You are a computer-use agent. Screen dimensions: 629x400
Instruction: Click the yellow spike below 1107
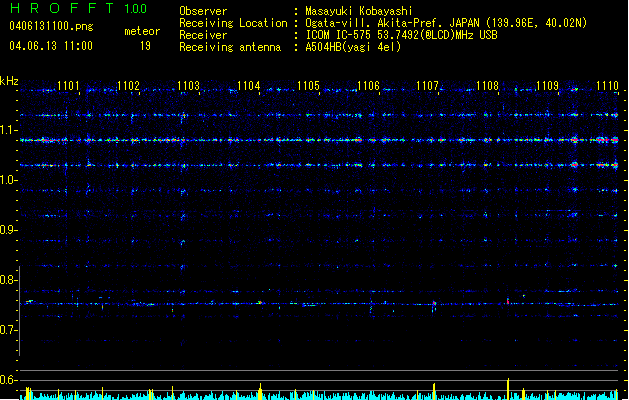pos(434,391)
